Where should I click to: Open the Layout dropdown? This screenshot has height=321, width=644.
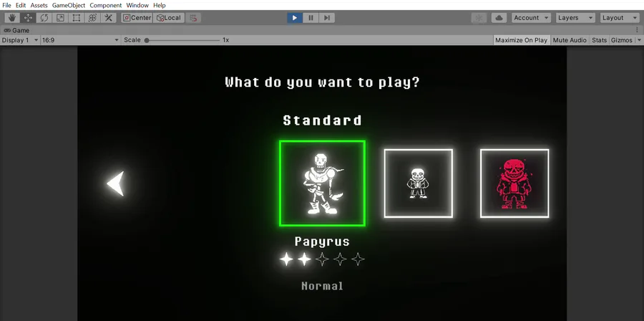pyautogui.click(x=620, y=18)
